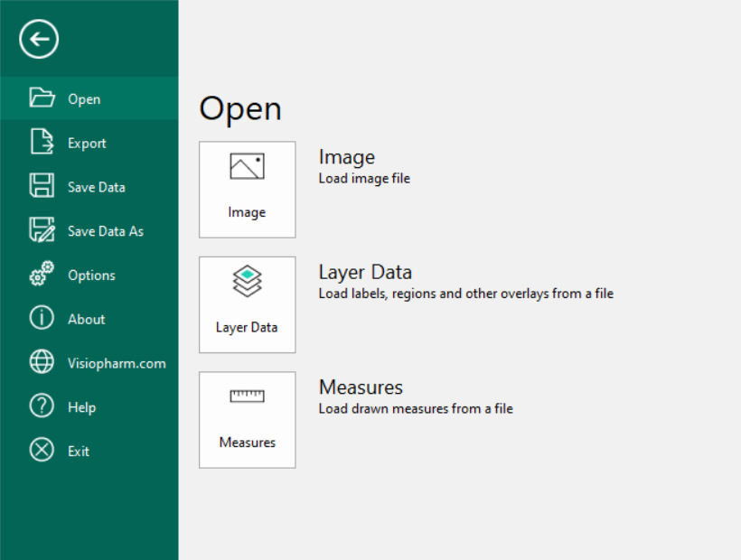Open the Help menu item
Viewport: 741px width, 560px height.
[89, 406]
